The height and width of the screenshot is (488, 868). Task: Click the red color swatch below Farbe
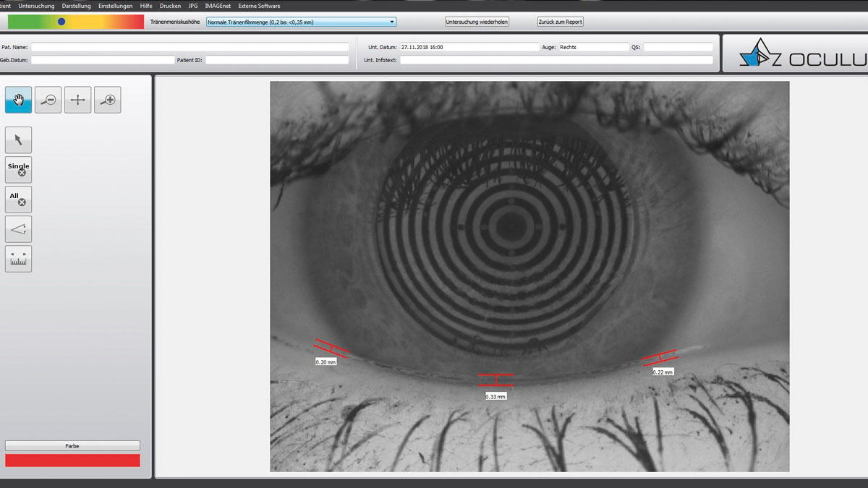[72, 461]
